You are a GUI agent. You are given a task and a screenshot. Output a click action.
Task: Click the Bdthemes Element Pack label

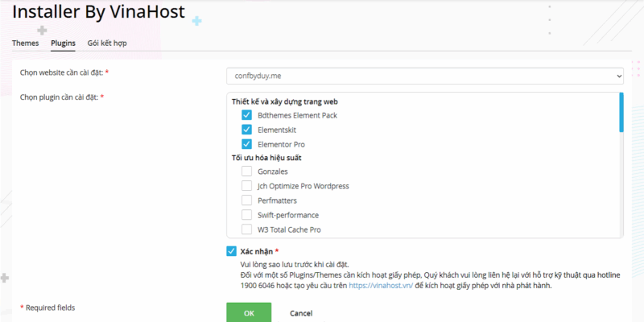click(x=297, y=115)
